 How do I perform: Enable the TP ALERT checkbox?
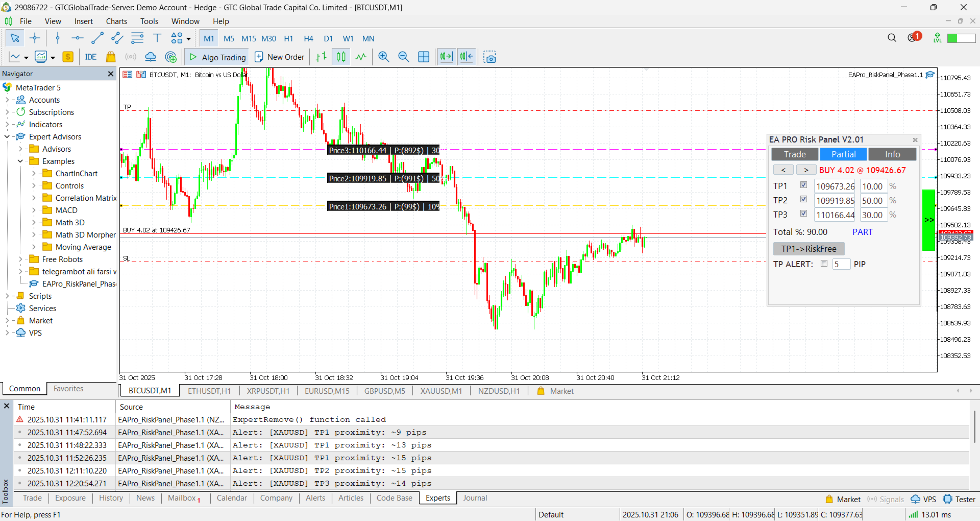(824, 264)
